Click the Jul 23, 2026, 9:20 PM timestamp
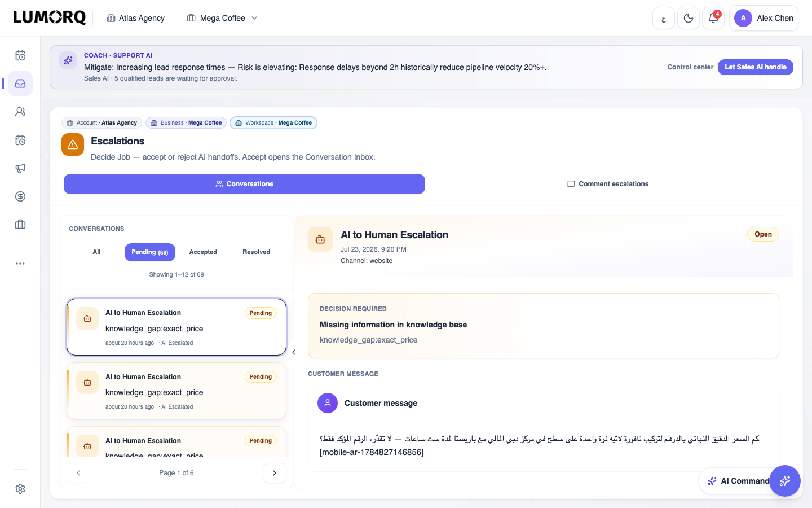The height and width of the screenshot is (508, 812). [373, 249]
